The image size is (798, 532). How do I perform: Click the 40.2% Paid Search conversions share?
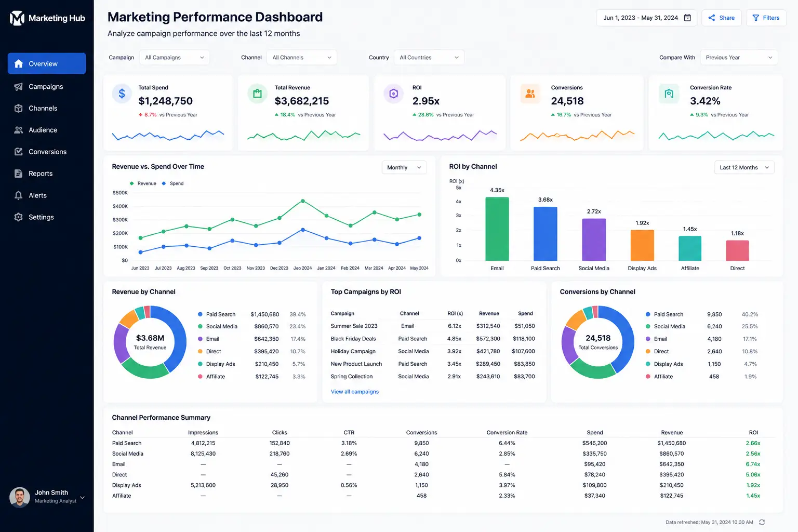point(750,314)
